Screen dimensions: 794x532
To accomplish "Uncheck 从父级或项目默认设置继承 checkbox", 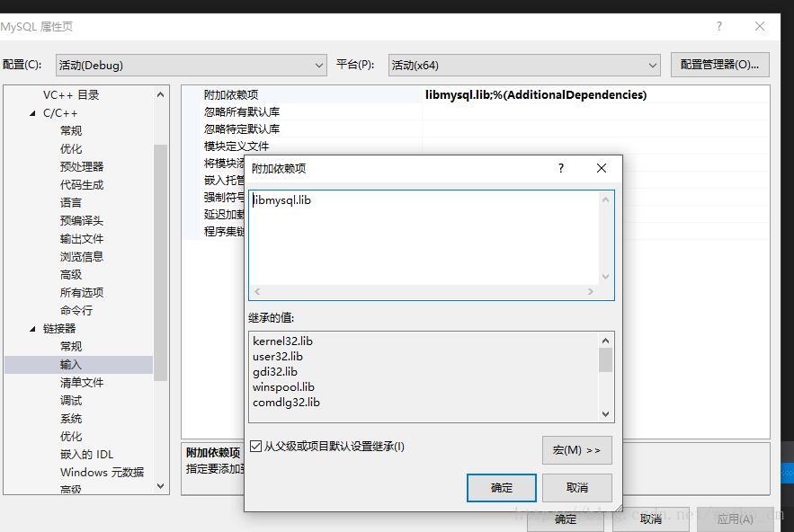I will click(x=255, y=447).
